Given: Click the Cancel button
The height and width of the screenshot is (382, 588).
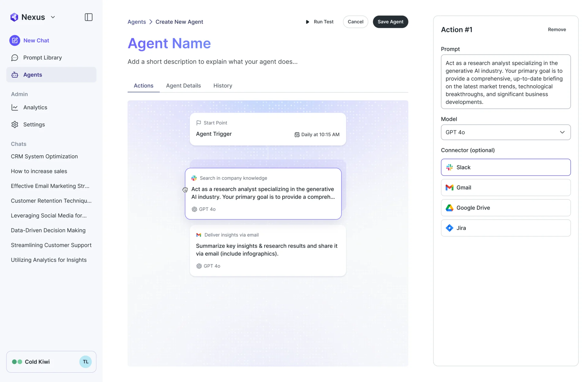Looking at the screenshot, I should click(x=355, y=22).
